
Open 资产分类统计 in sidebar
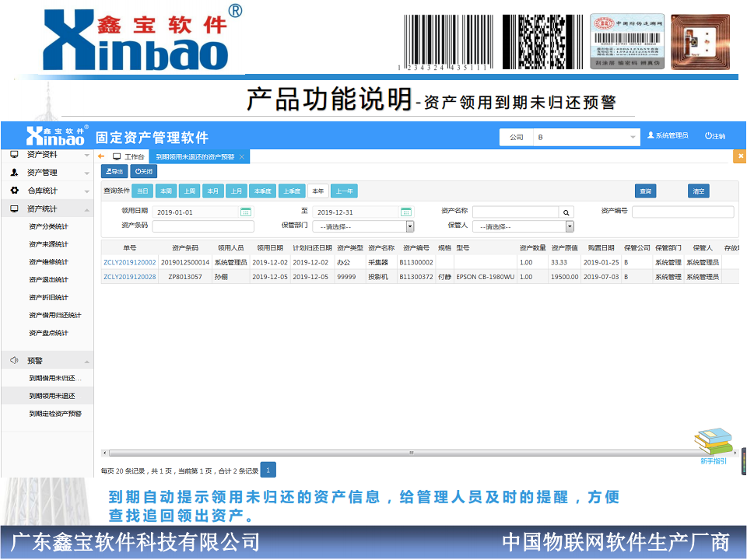48,226
